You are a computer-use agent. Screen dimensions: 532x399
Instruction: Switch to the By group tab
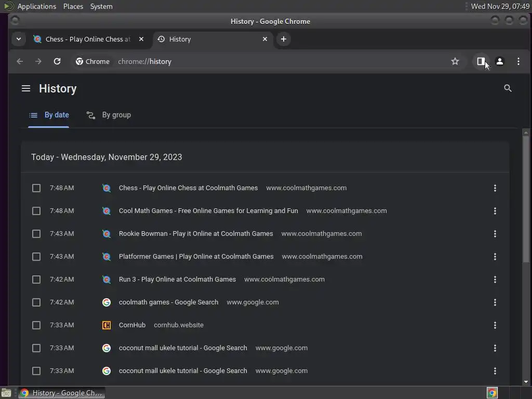pos(109,115)
